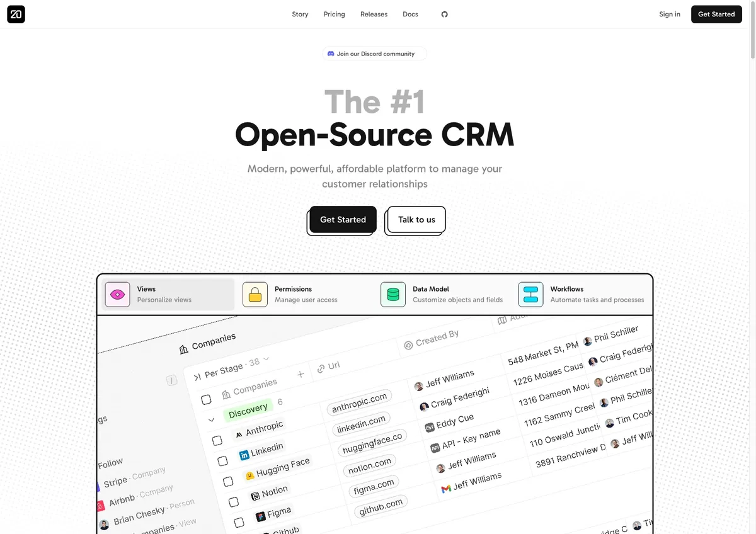The width and height of the screenshot is (756, 534).
Task: Collapse the Discovery group chevron
Action: 211,420
